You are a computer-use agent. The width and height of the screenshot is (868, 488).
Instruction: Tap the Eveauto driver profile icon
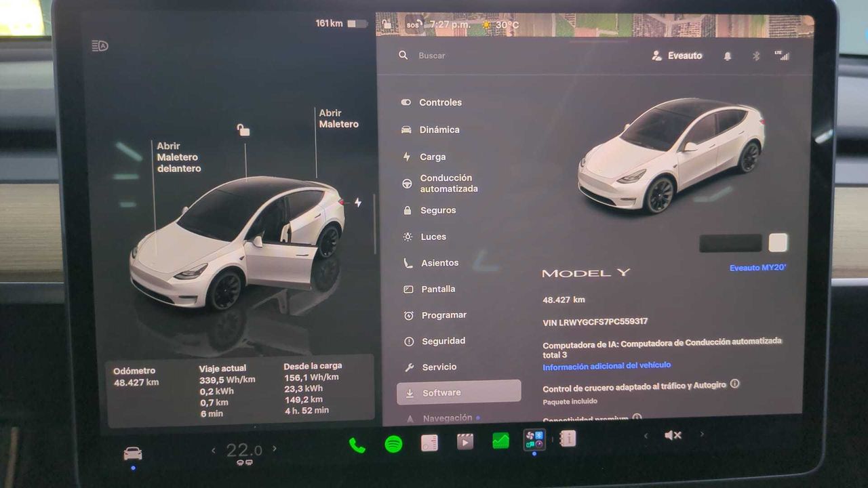pyautogui.click(x=656, y=56)
